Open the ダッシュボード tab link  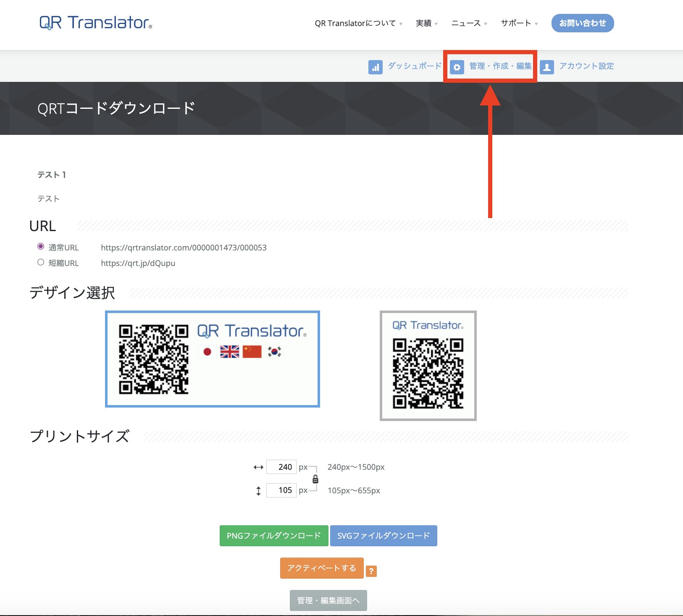point(415,66)
